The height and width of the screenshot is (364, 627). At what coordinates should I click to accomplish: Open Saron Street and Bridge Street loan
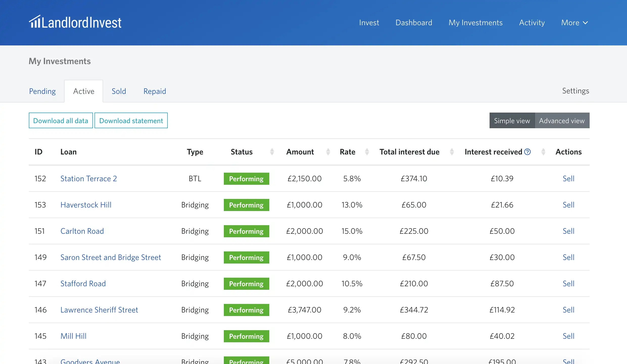[111, 257]
